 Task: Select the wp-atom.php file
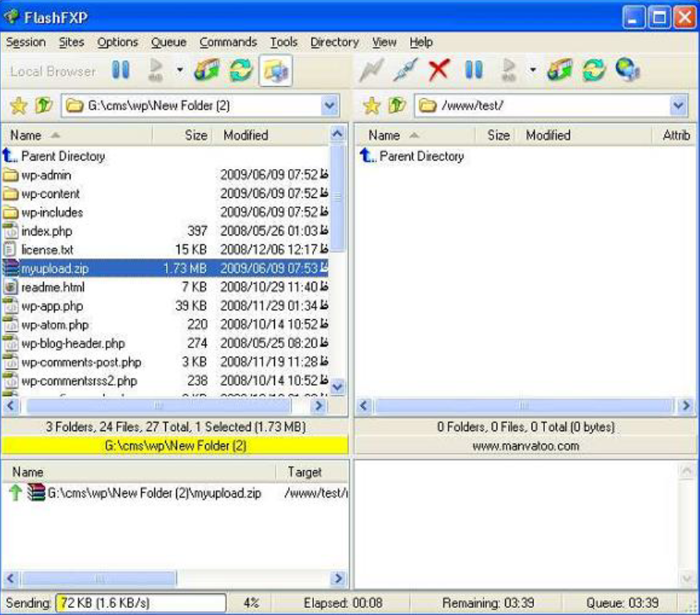[165, 325]
